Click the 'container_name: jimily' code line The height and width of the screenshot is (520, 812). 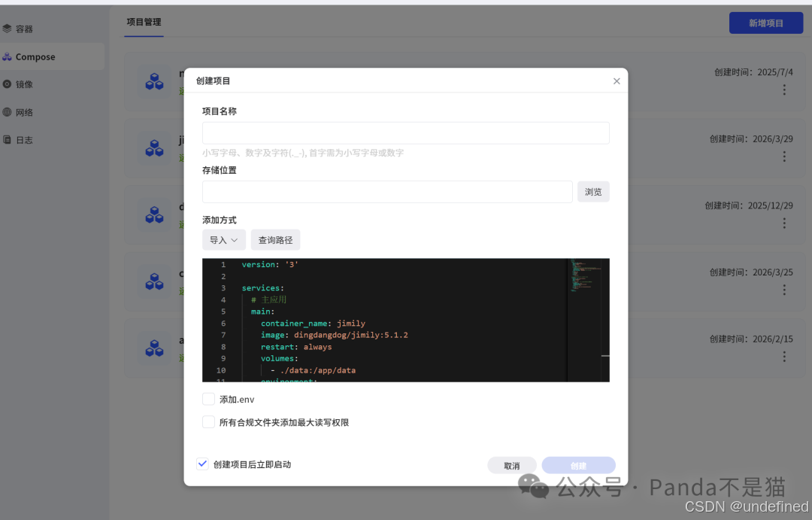(313, 323)
